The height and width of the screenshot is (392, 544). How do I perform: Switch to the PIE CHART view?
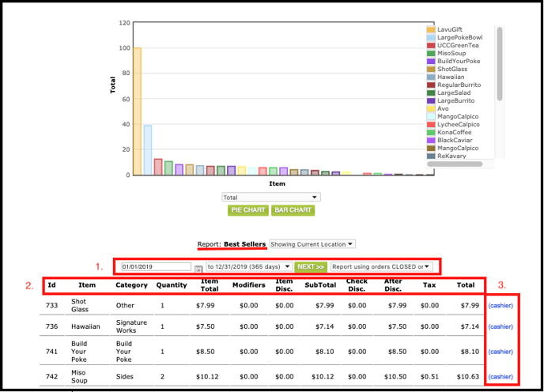(248, 210)
